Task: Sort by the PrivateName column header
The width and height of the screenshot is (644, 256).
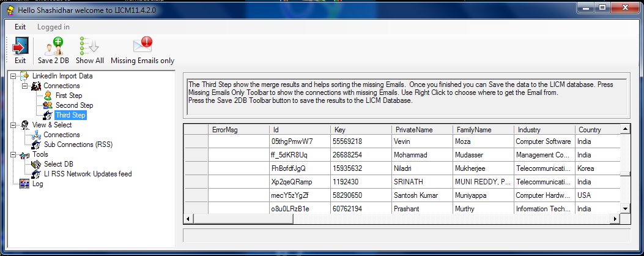Action: 422,130
